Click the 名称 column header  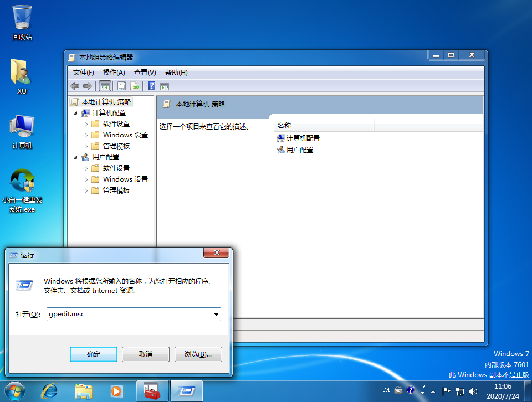324,125
